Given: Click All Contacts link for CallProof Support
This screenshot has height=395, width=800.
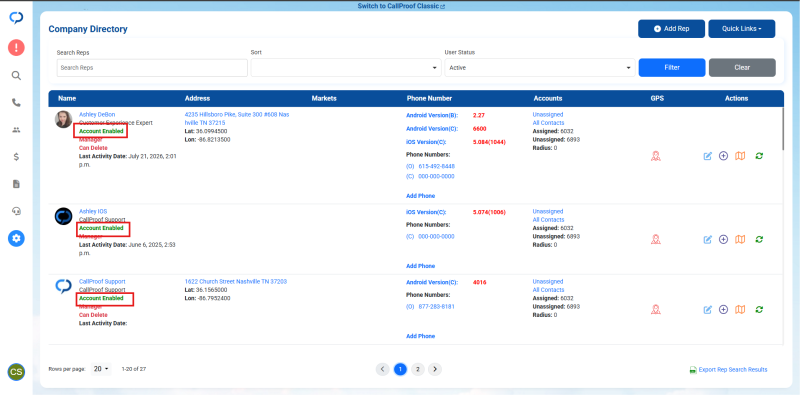Looking at the screenshot, I should tap(548, 290).
